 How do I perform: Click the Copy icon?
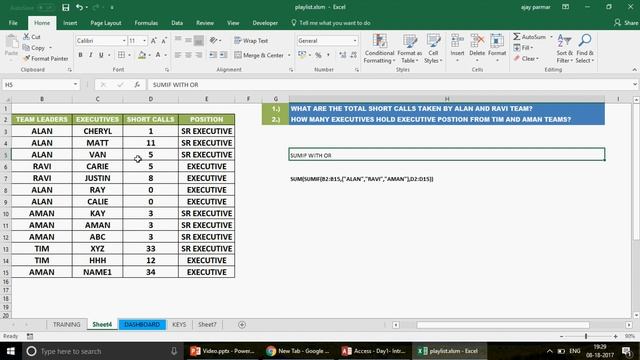pos(27,48)
